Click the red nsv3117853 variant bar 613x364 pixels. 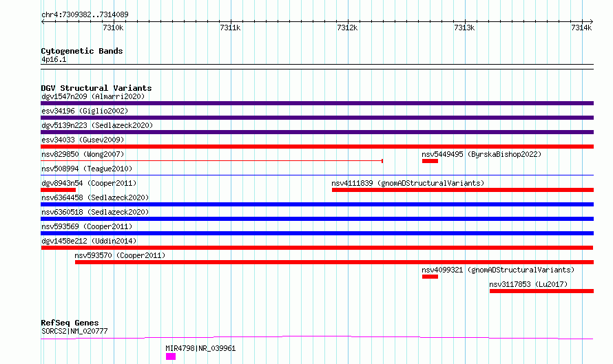click(541, 291)
